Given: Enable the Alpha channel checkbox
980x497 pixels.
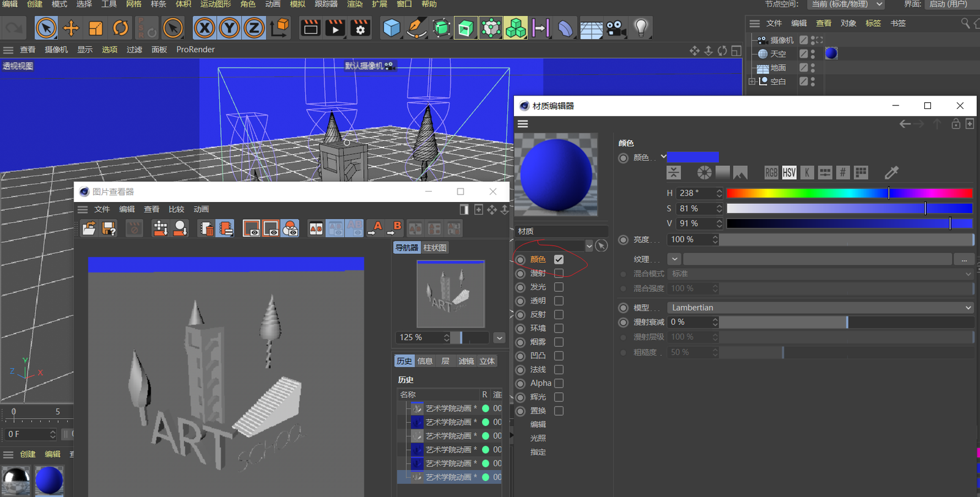Looking at the screenshot, I should 559,383.
